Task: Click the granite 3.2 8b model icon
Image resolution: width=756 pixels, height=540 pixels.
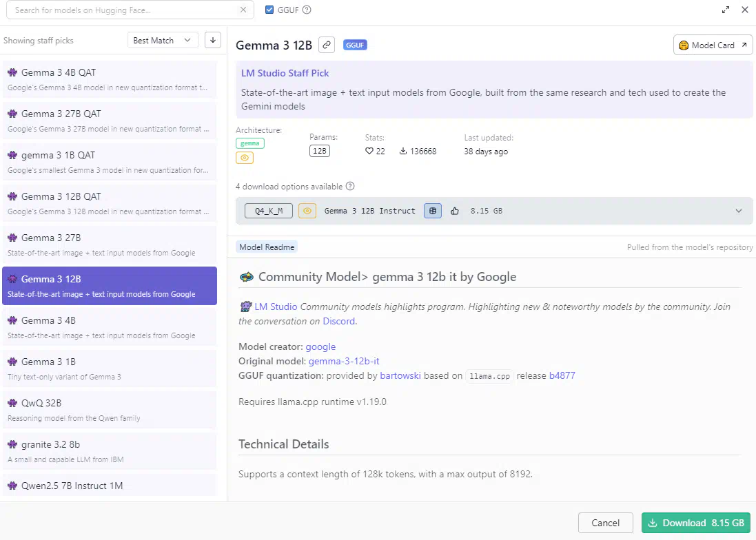Action: (x=12, y=444)
